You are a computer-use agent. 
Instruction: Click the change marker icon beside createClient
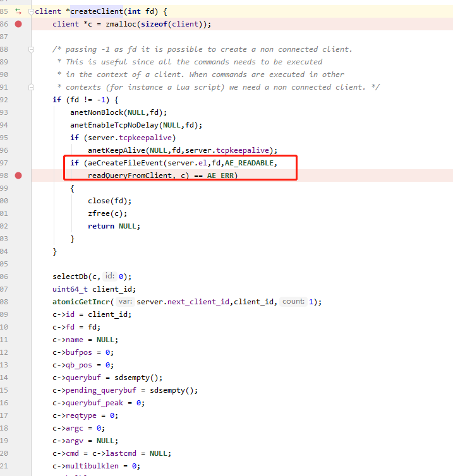18,11
